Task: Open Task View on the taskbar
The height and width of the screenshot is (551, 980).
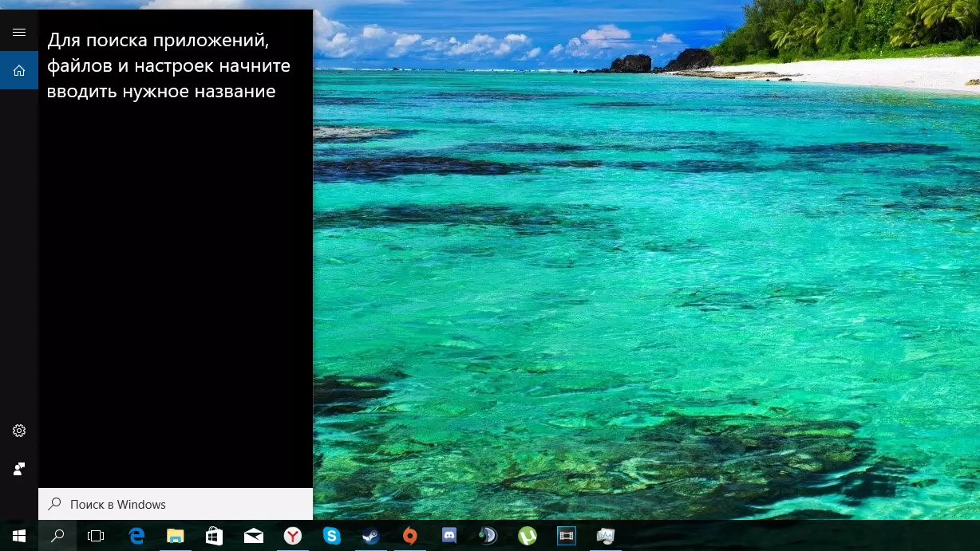Action: pos(96,536)
